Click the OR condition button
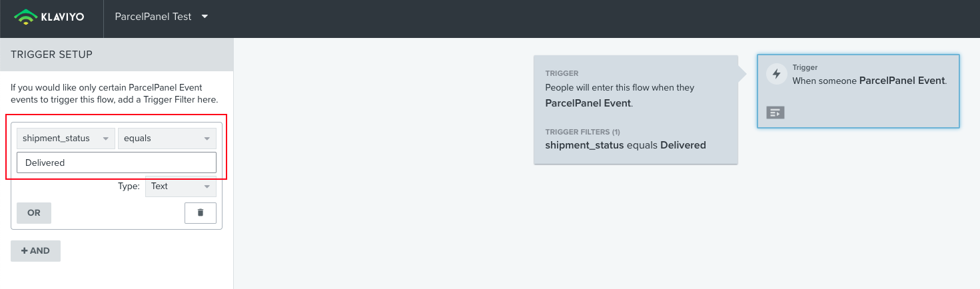Image resolution: width=980 pixels, height=289 pixels. point(34,213)
